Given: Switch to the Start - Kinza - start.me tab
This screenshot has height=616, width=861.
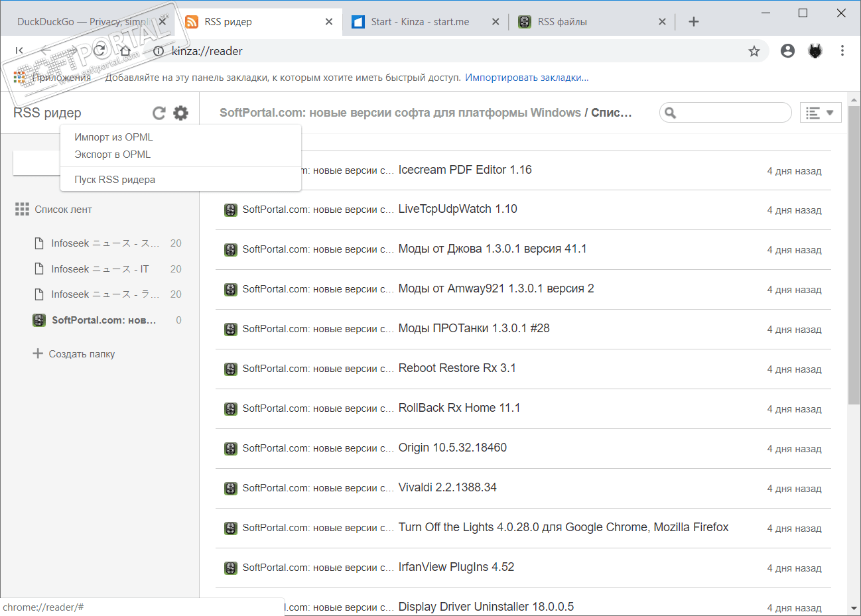Looking at the screenshot, I should pos(420,22).
